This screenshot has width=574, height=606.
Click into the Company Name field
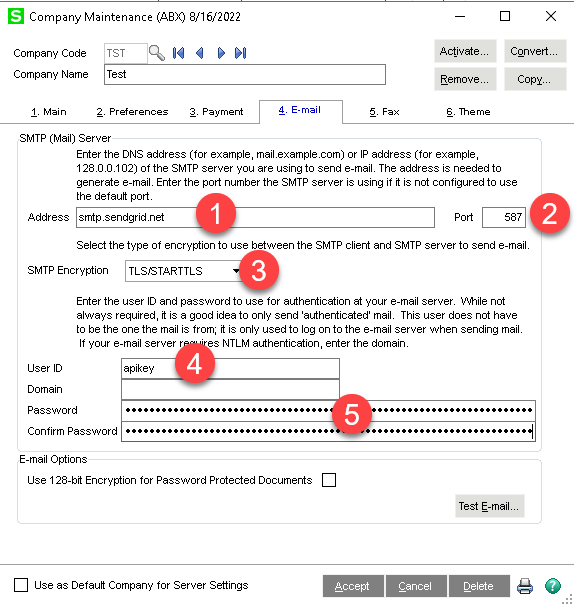click(x=245, y=74)
